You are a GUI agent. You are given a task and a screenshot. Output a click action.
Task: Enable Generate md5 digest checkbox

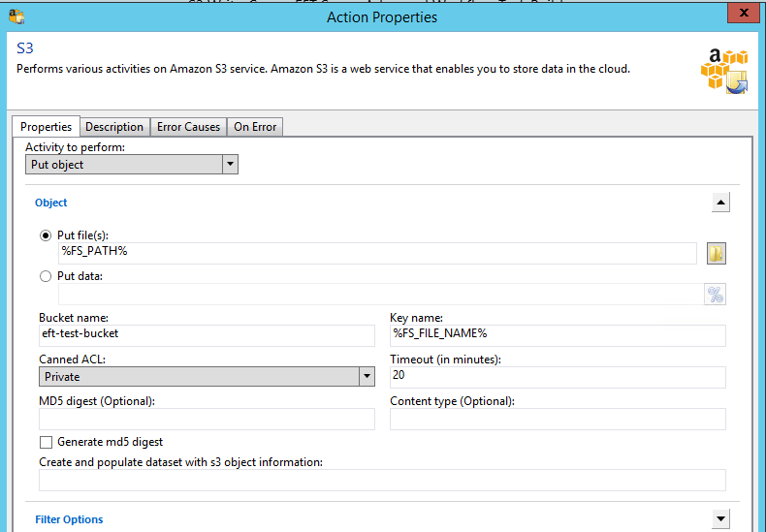click(x=46, y=442)
